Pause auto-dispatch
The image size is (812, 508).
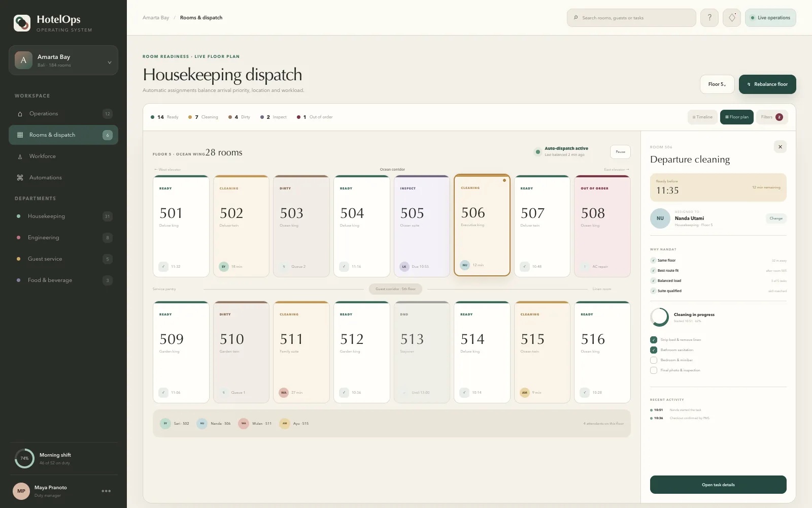(620, 152)
